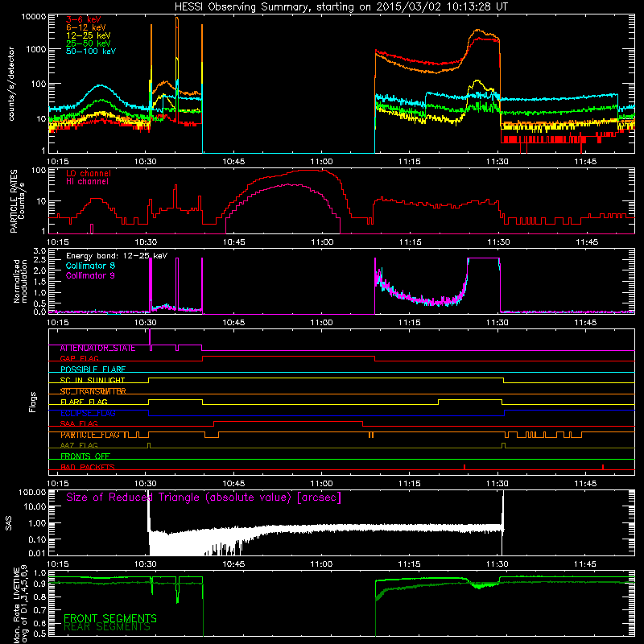Click the REAR SEGMENTS legend label
Viewport: 644px width, 644px height.
coord(107,627)
